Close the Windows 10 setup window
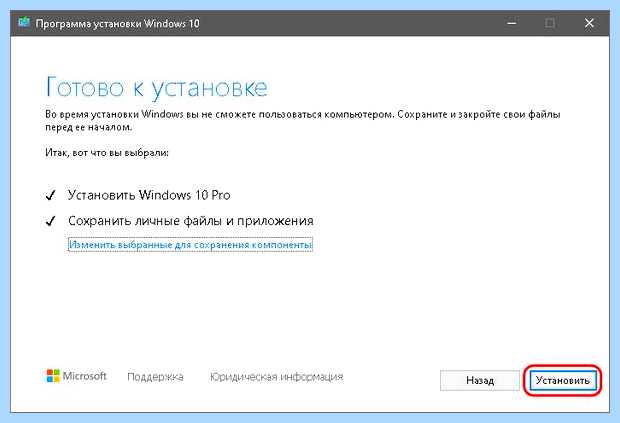This screenshot has width=620, height=423. pyautogui.click(x=589, y=23)
